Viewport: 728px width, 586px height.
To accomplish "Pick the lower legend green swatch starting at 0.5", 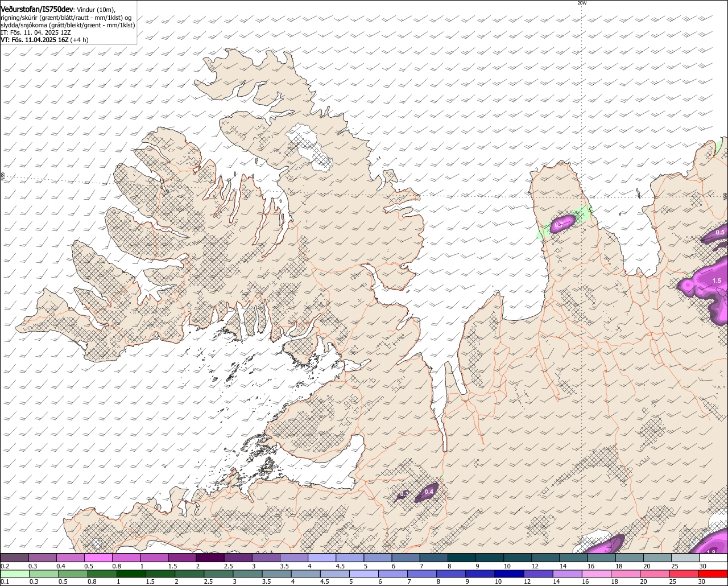I will pyautogui.click(x=73, y=574).
